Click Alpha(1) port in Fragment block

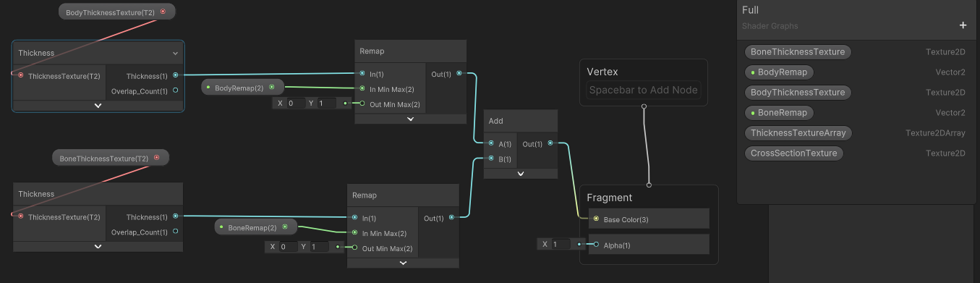pyautogui.click(x=596, y=245)
